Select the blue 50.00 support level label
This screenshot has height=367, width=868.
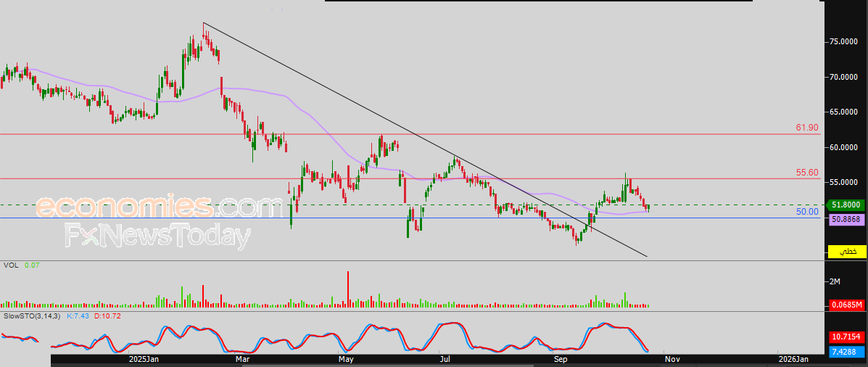[x=806, y=212]
